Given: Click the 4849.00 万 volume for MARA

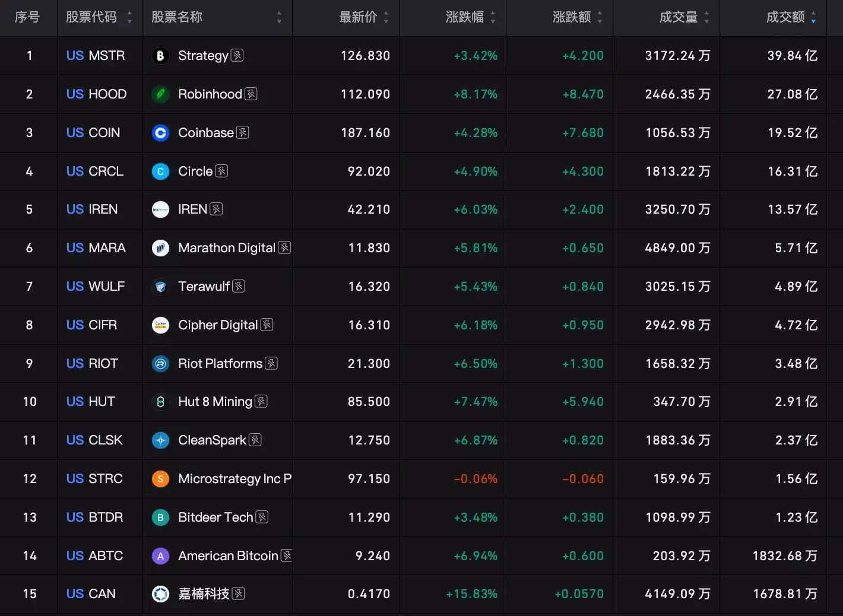Looking at the screenshot, I should click(678, 248).
